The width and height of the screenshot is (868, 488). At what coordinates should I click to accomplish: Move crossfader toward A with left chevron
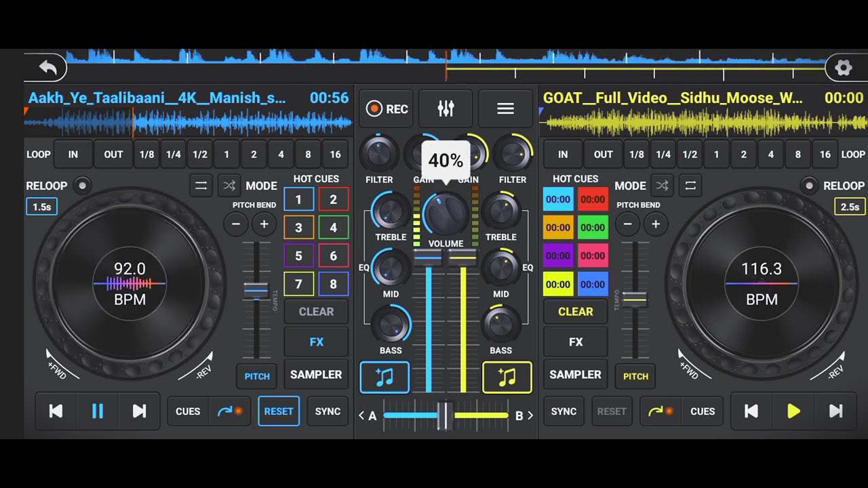click(362, 415)
